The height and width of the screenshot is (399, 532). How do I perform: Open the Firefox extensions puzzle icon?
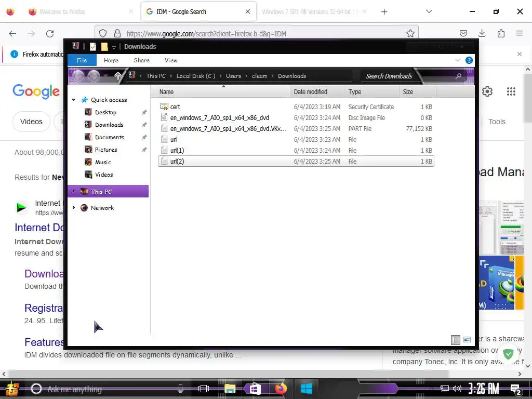click(x=501, y=33)
